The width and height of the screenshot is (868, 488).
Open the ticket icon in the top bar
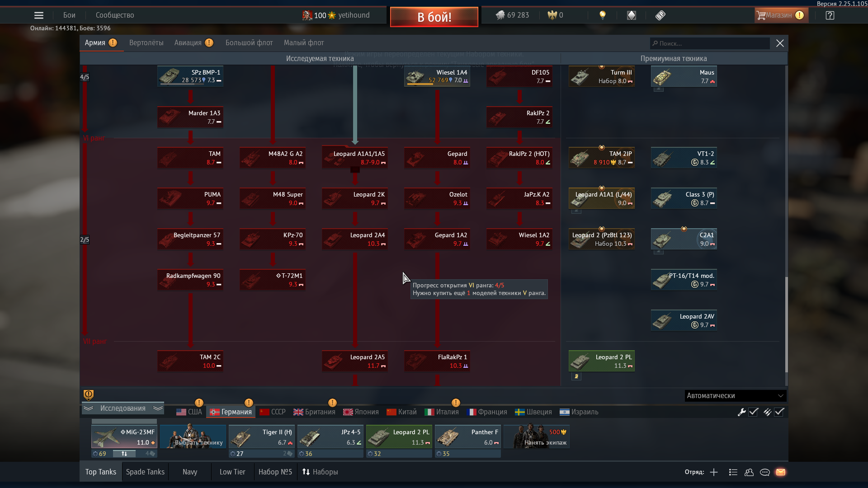(x=660, y=15)
